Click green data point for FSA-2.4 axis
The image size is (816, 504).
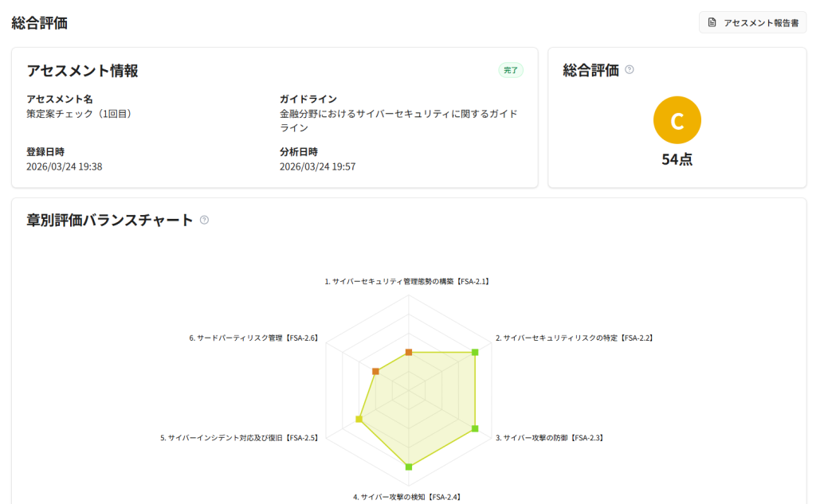(x=409, y=467)
